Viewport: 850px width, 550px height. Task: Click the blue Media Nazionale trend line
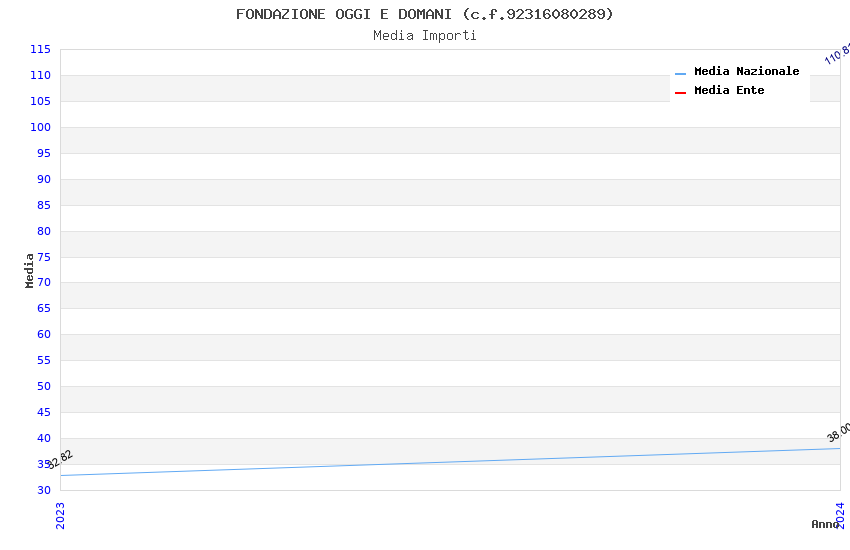pyautogui.click(x=450, y=462)
